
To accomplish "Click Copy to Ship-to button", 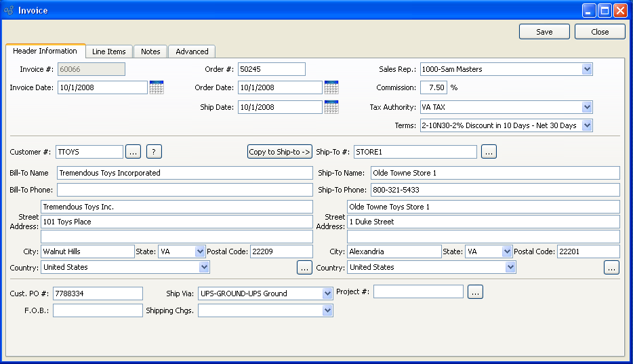I will click(x=279, y=152).
